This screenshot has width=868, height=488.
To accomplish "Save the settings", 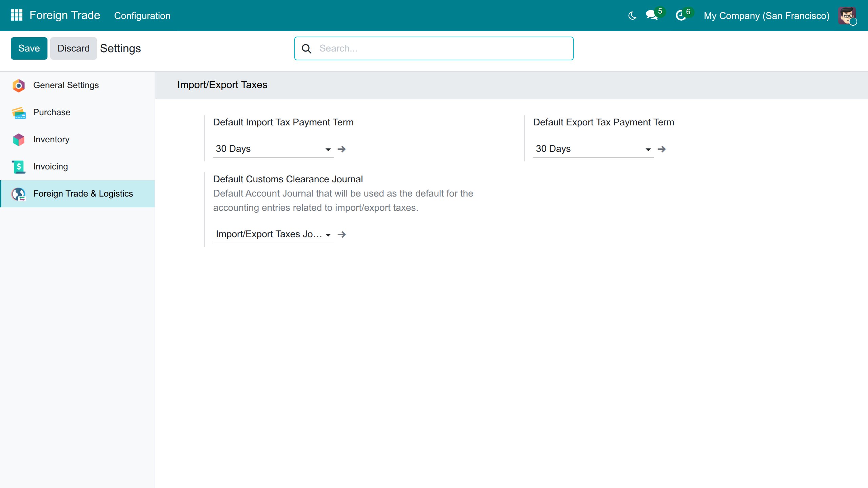I will coord(29,48).
